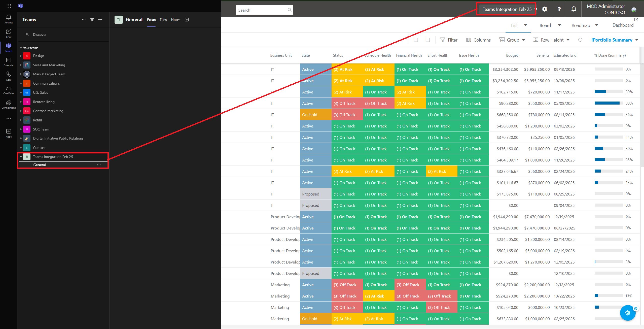Click the search magnifier icon
The width and height of the screenshot is (644, 329).
click(290, 10)
